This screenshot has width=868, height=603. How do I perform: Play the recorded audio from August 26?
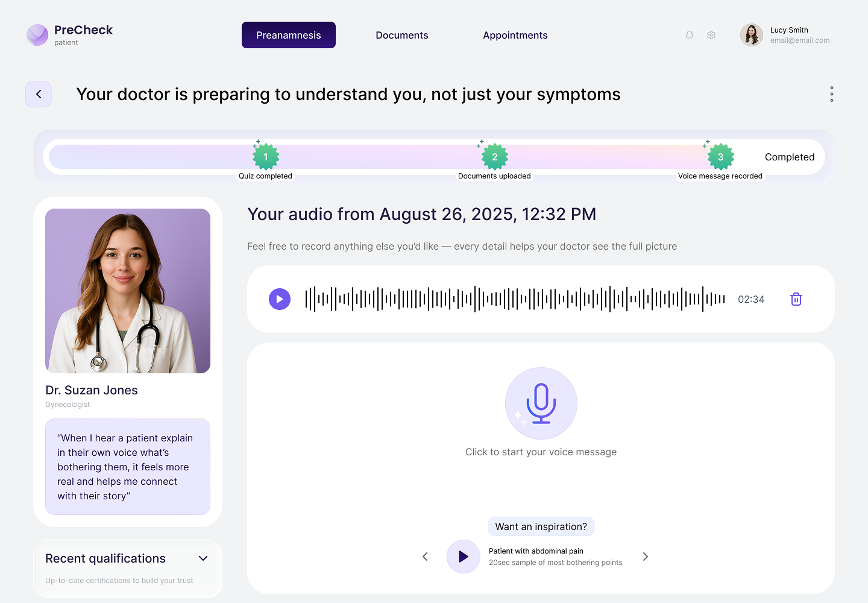(280, 299)
